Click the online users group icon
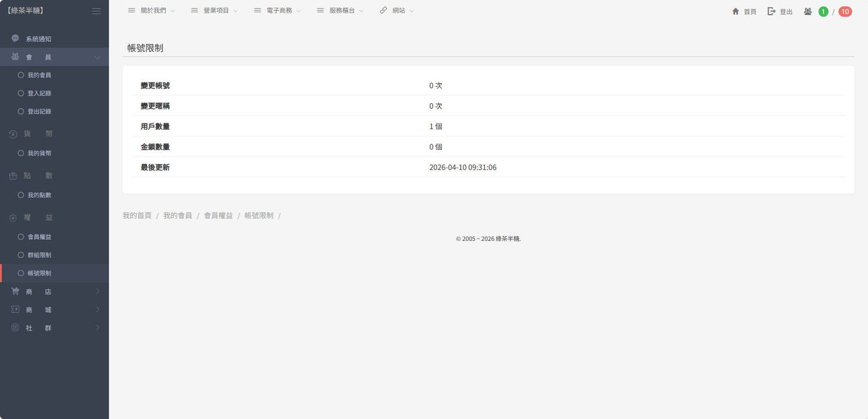Screen dimensions: 868x419 (808, 11)
